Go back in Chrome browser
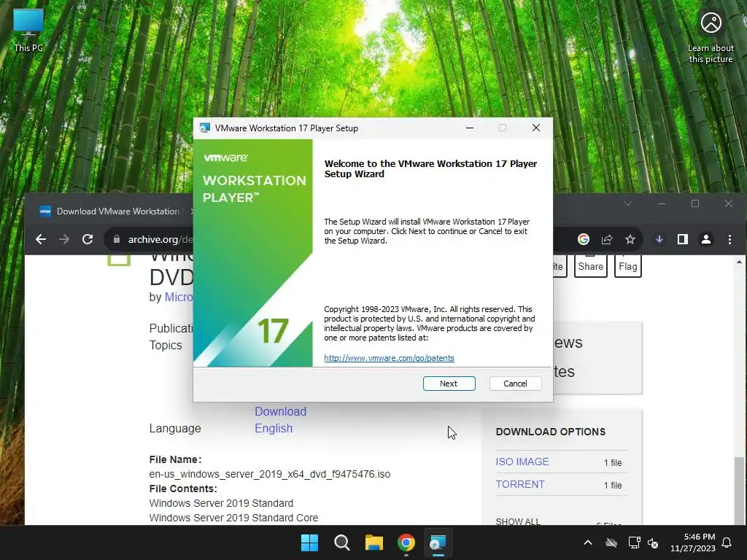 click(x=41, y=239)
